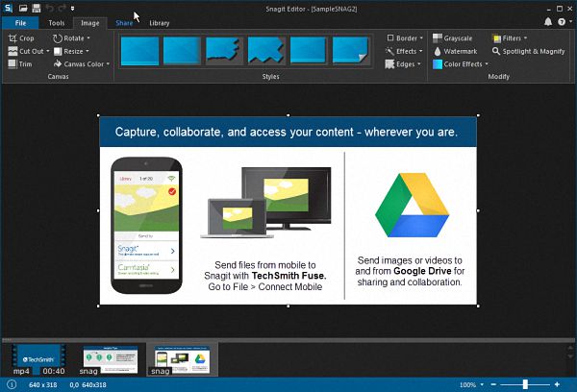Click the info icon in status bar

10,383
